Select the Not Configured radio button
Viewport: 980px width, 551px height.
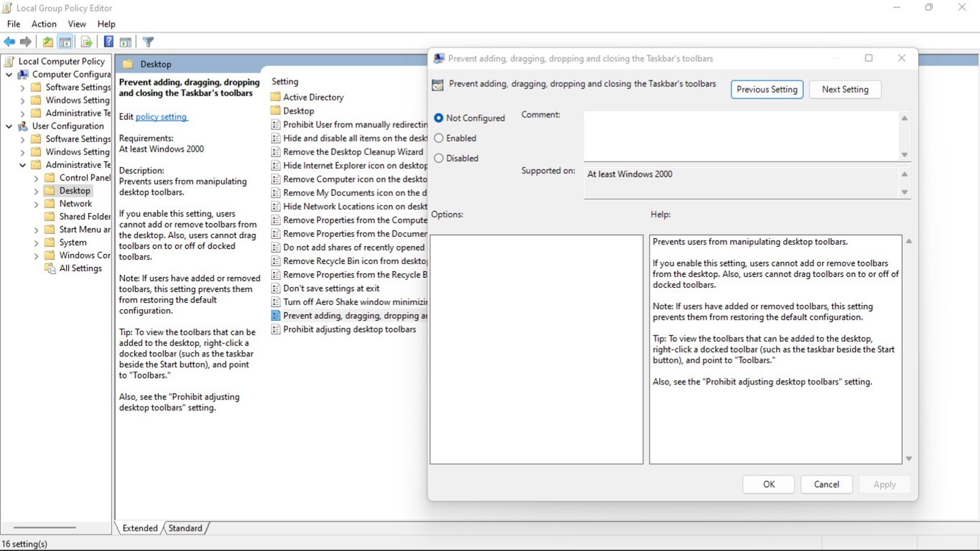click(x=439, y=118)
